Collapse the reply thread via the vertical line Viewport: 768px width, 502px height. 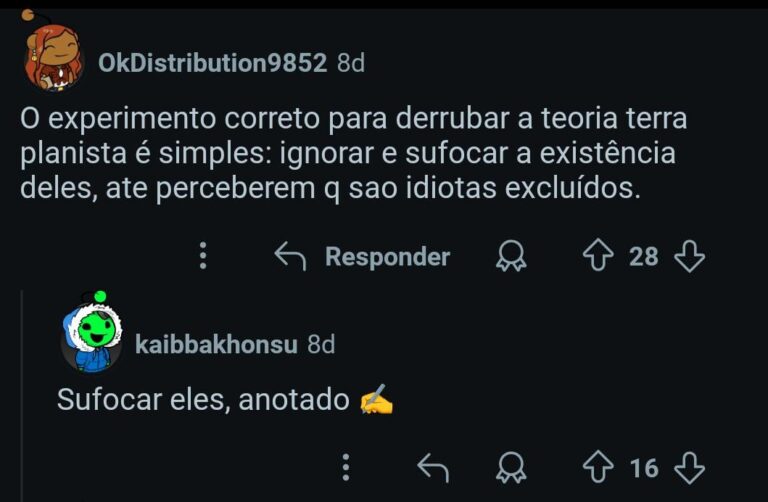[22, 400]
